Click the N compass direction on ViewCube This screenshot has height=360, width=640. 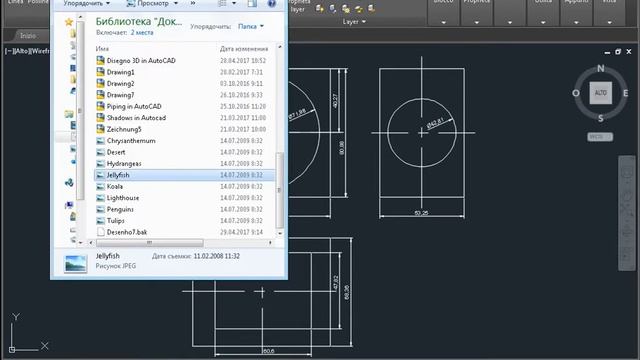click(601, 69)
